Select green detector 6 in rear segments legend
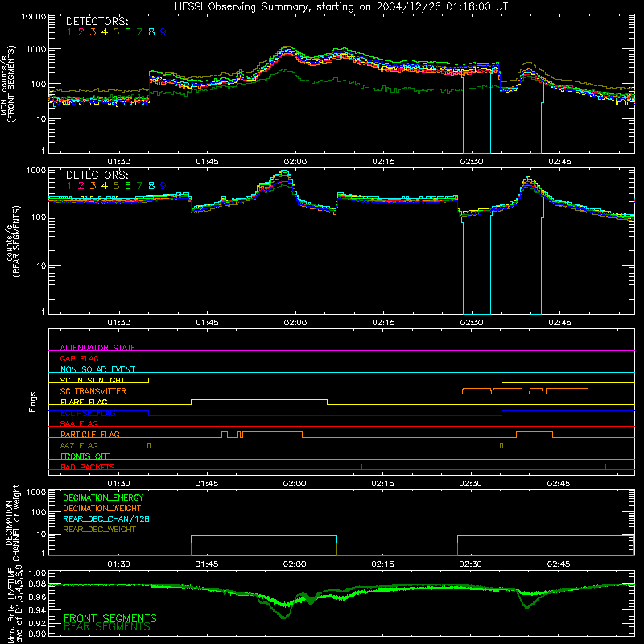The width and height of the screenshot is (644, 644). coord(128,186)
